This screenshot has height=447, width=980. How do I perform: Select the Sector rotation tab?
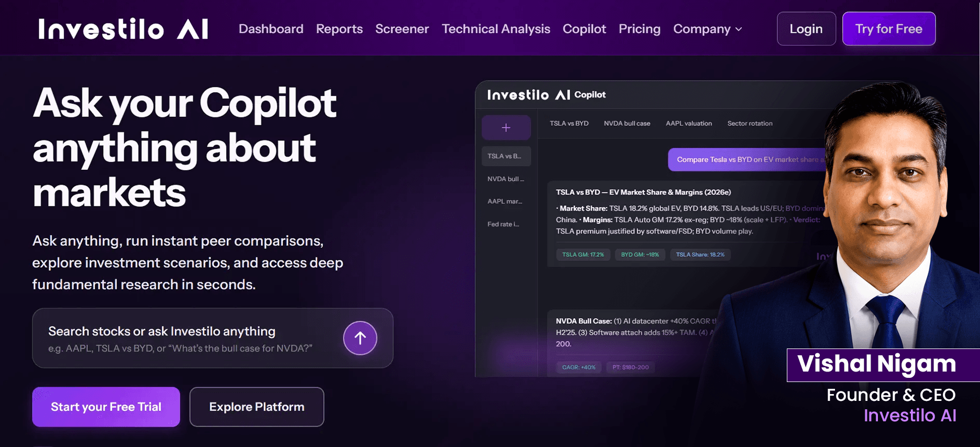[x=750, y=124]
